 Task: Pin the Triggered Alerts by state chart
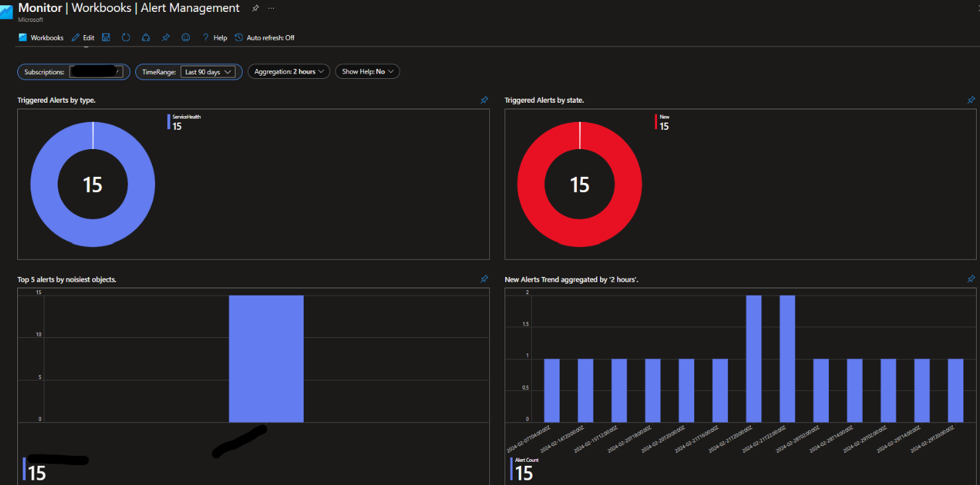pos(971,100)
